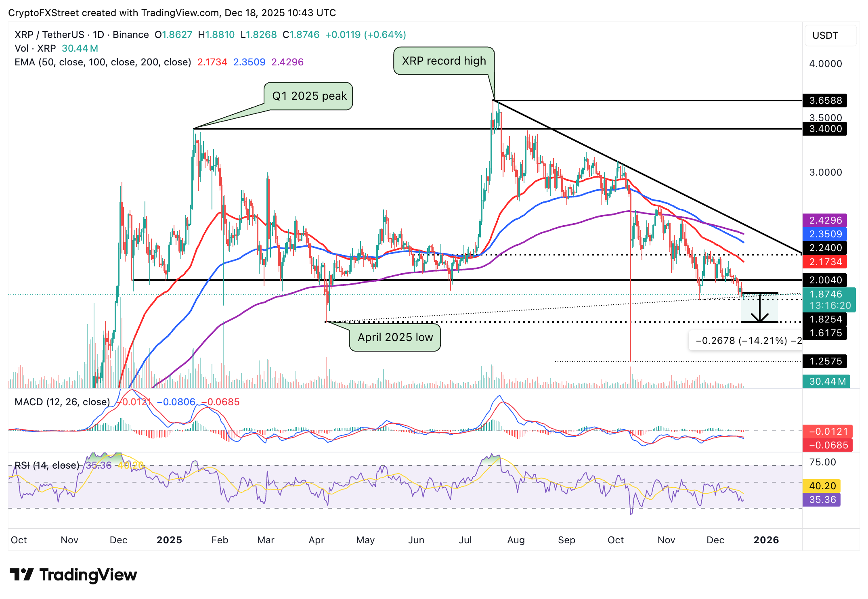Open the USDT currency selector
The image size is (868, 599).
(x=826, y=36)
